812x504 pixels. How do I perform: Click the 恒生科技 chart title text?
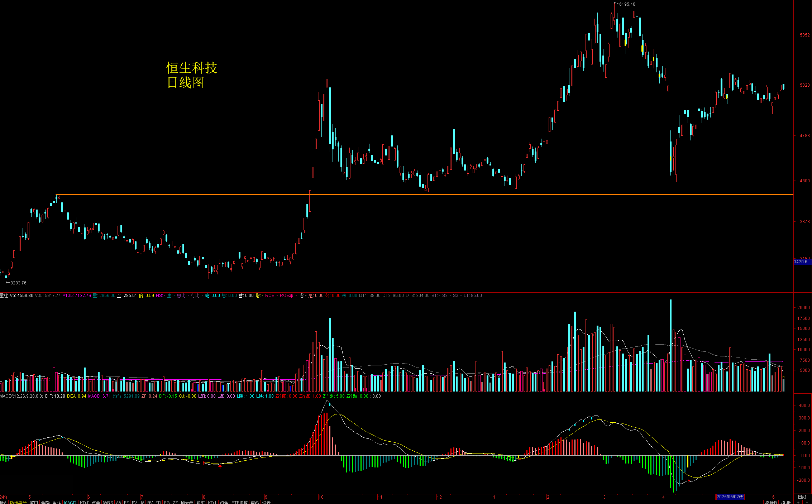[192, 68]
